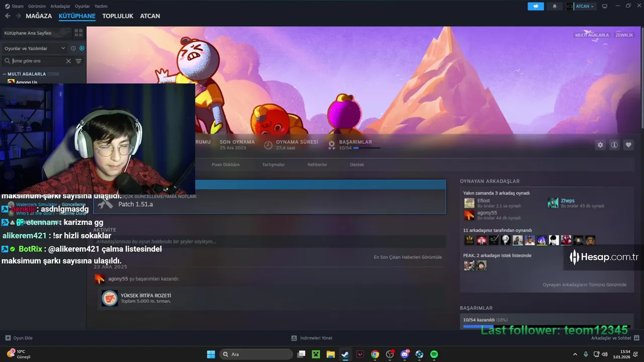The image size is (644, 362).
Task: Open the game settings gear icon
Action: coord(600,145)
